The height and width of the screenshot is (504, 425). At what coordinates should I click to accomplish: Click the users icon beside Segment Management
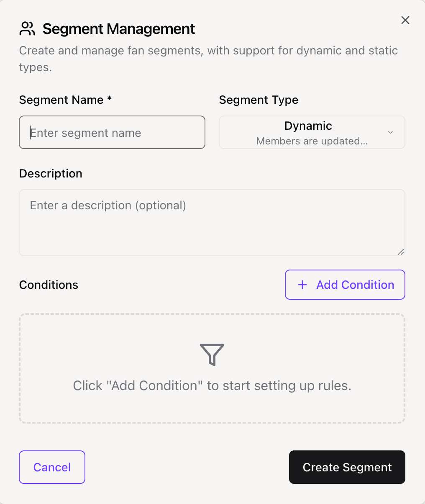[x=28, y=29]
